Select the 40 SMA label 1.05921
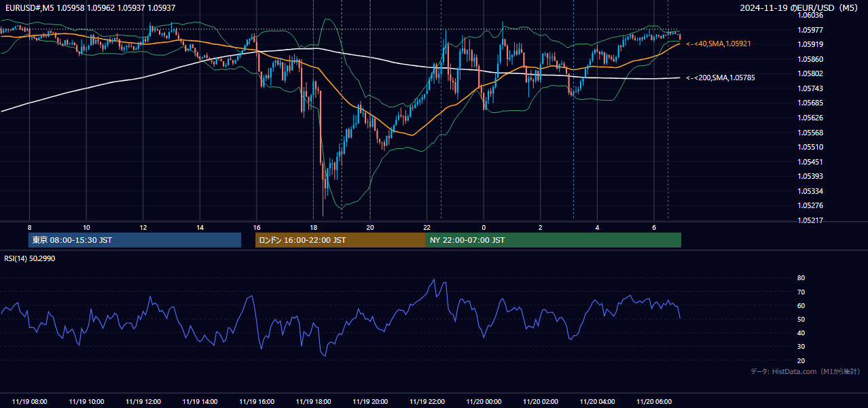This screenshot has width=868, height=408. pos(719,44)
